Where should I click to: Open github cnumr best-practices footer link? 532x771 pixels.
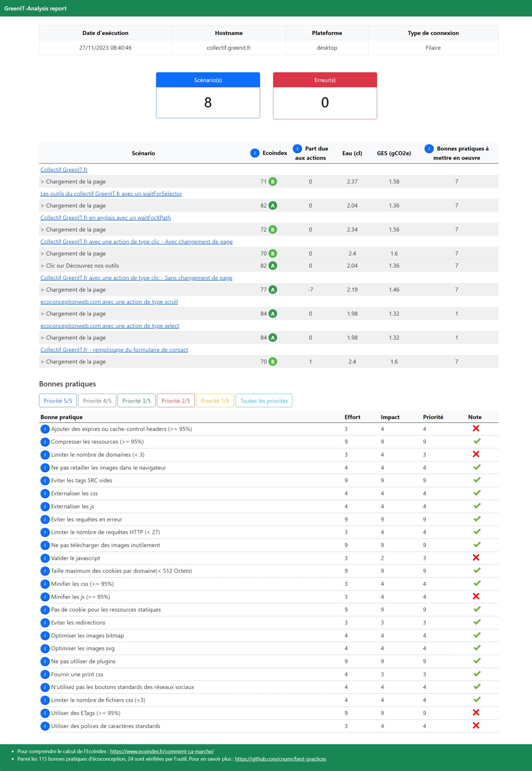[281, 759]
